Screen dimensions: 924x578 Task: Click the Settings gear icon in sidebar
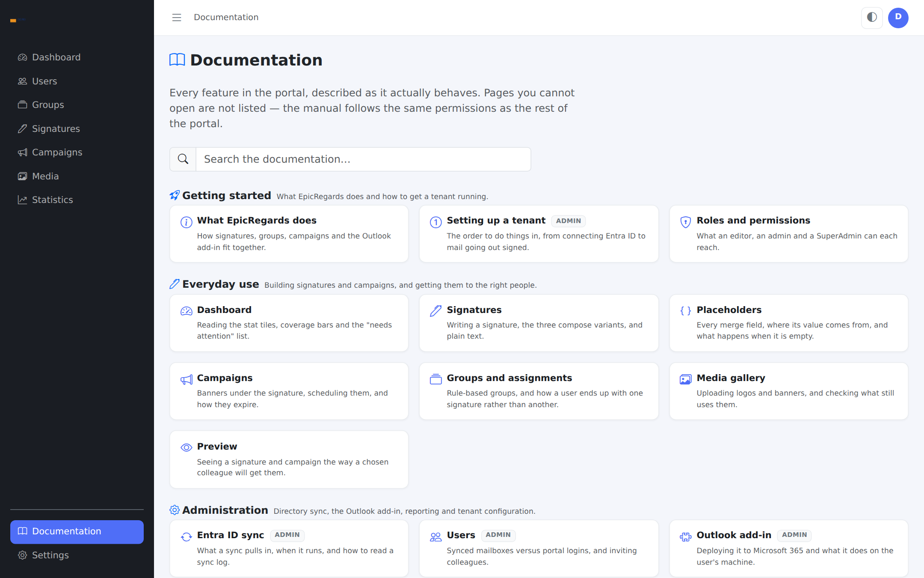click(x=22, y=555)
